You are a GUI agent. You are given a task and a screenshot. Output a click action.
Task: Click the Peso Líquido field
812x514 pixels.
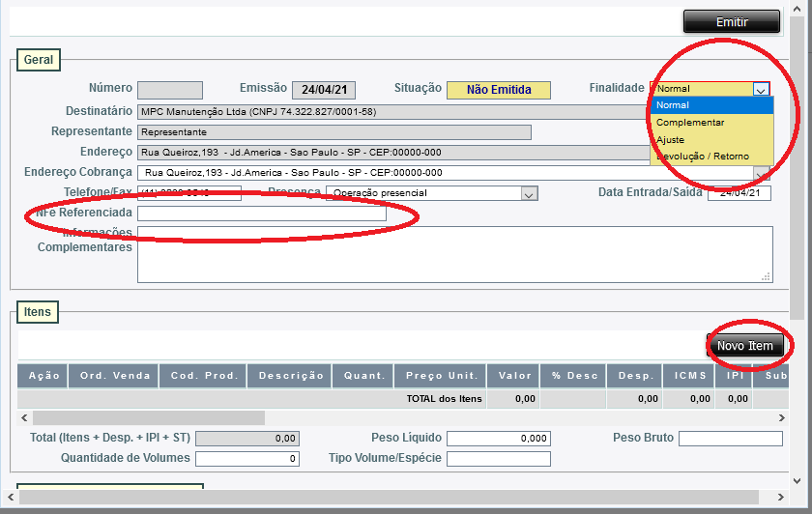[498, 439]
